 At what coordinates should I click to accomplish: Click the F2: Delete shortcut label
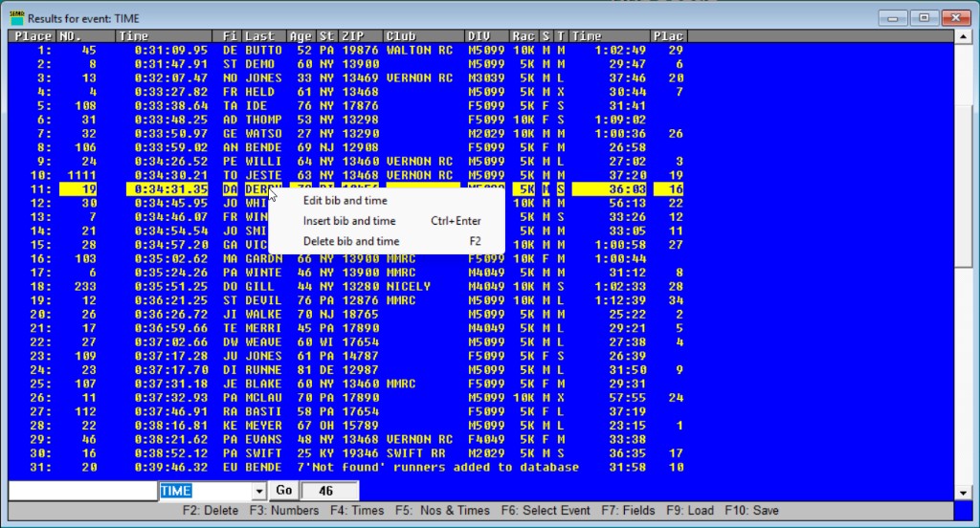[210, 511]
